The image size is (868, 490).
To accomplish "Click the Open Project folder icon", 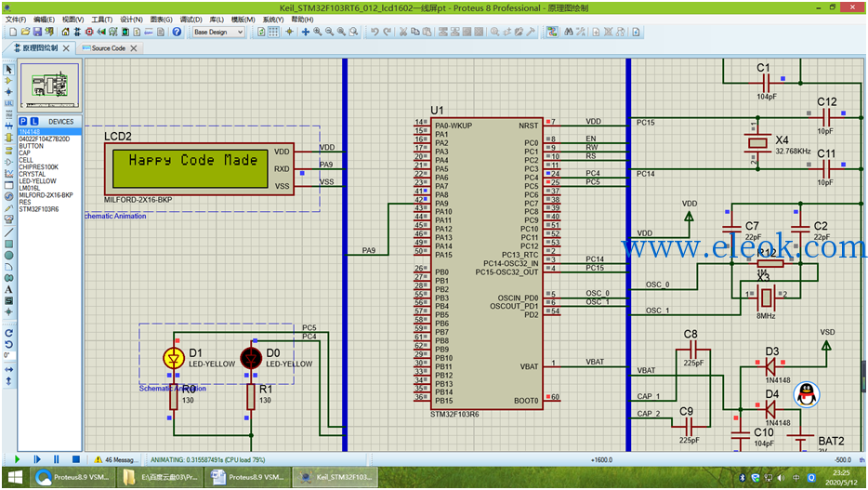I will pos(25,33).
